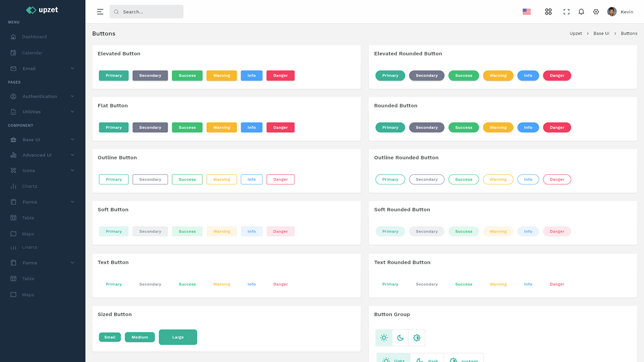644x362 pixels.
Task: Select light mode in the Button Group
Action: click(x=384, y=338)
